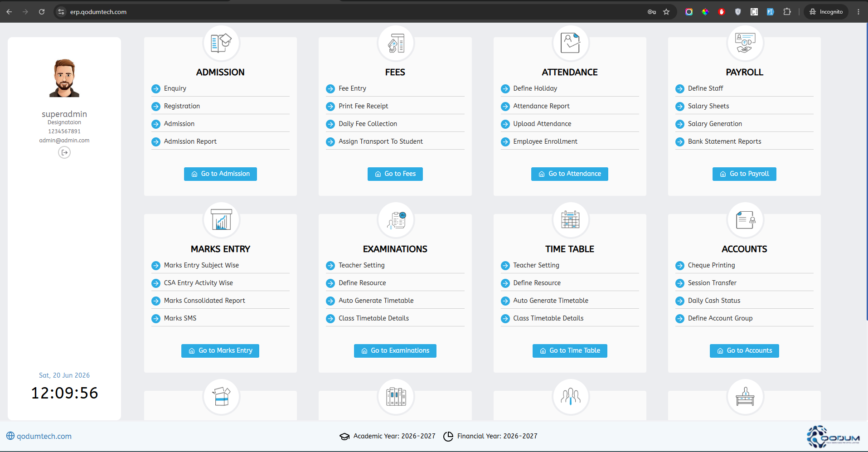Open Enquiry under Admission

tap(175, 88)
